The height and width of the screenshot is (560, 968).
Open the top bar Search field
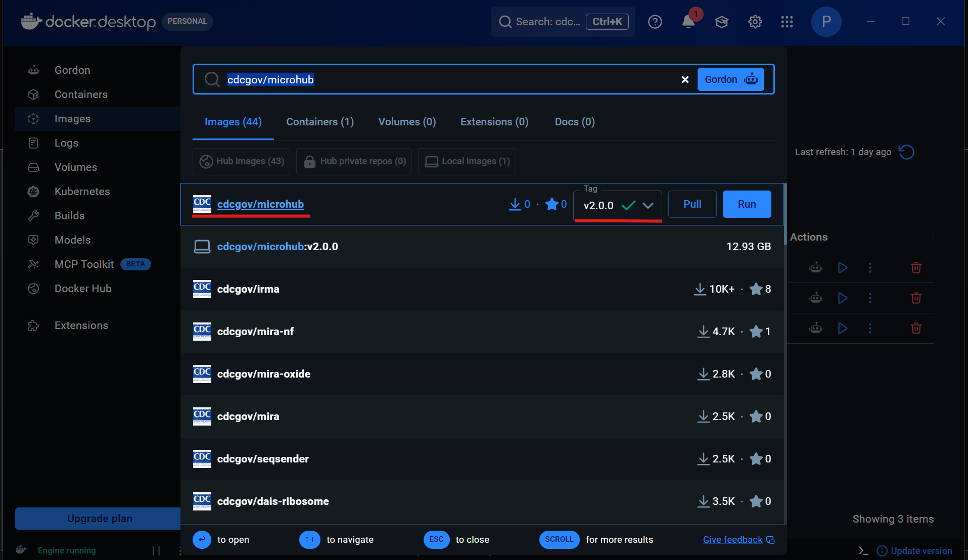[563, 22]
